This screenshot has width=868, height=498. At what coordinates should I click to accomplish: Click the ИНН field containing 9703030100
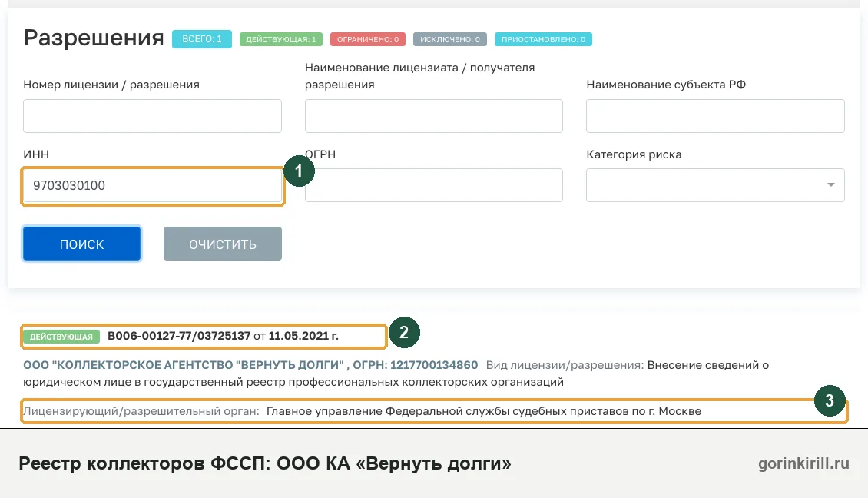point(152,185)
